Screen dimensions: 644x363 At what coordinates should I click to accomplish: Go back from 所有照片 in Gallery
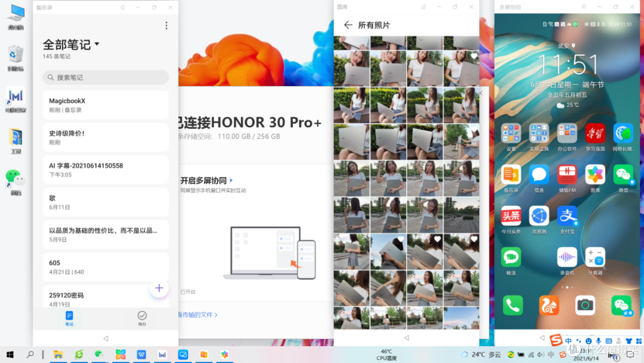point(348,25)
